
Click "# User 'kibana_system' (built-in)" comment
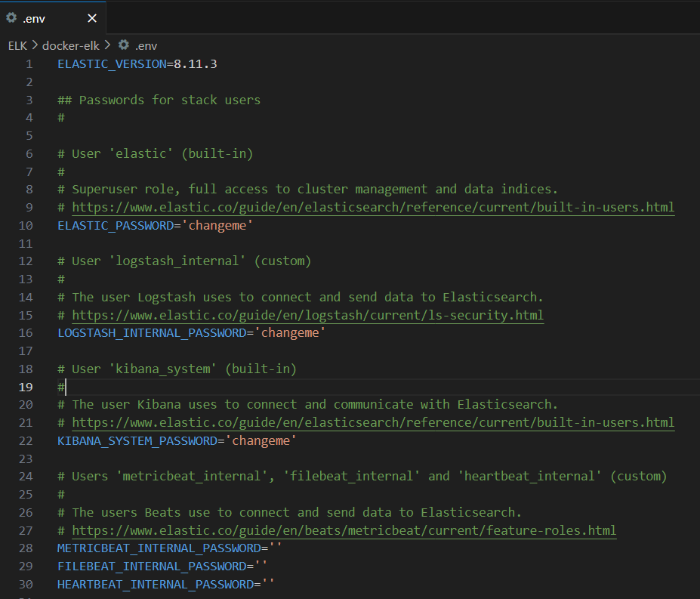177,369
